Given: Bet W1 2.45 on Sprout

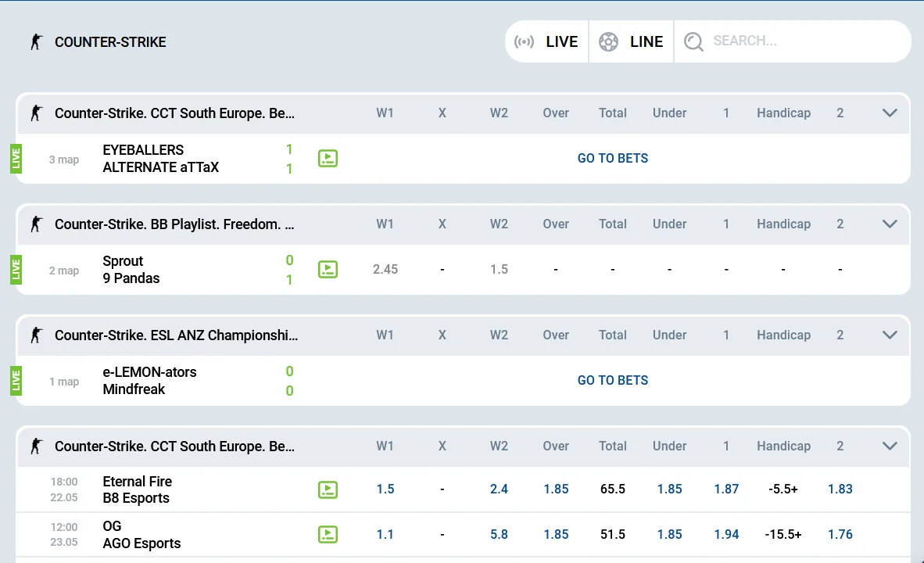Looking at the screenshot, I should coord(385,270).
